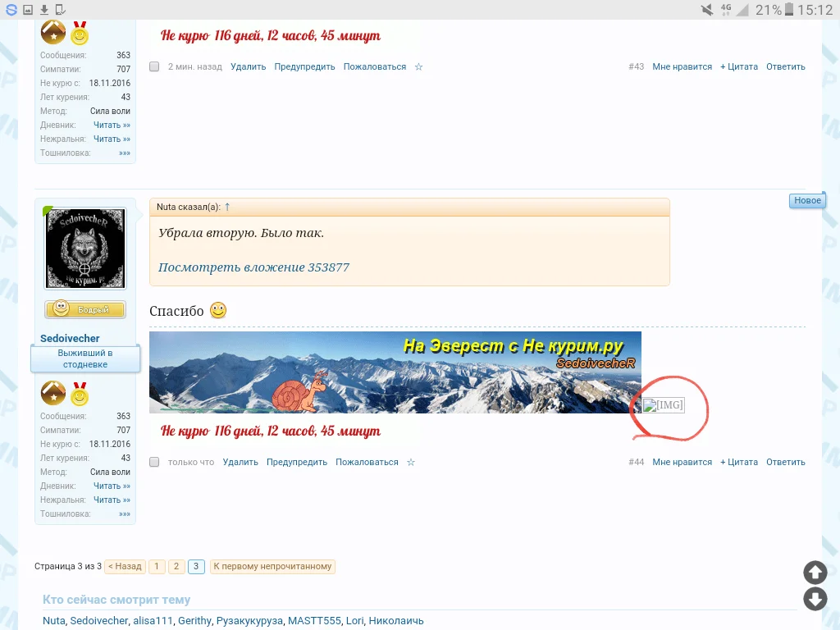Screen dimensions: 840x630
Task: Tap the battery indicator in status bar
Action: [x=788, y=10]
